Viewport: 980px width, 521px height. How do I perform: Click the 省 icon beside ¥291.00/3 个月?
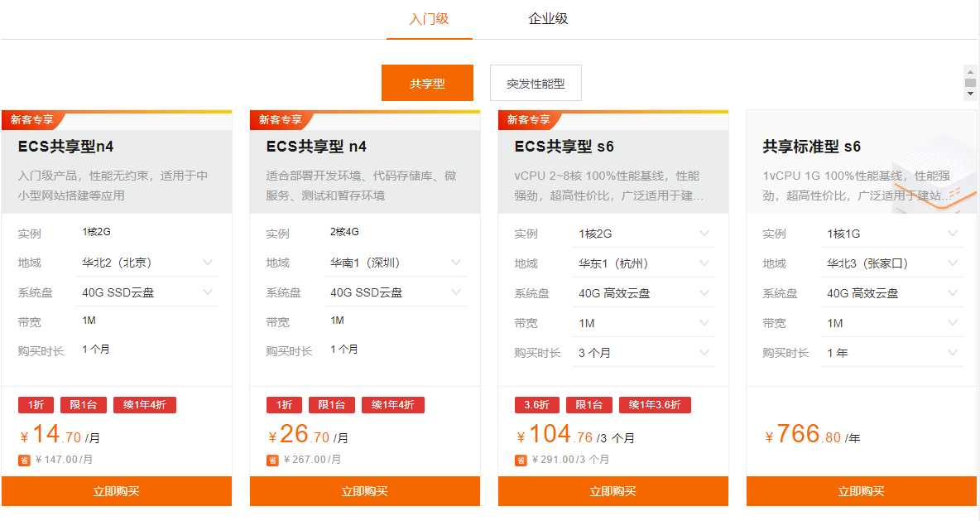pos(521,461)
